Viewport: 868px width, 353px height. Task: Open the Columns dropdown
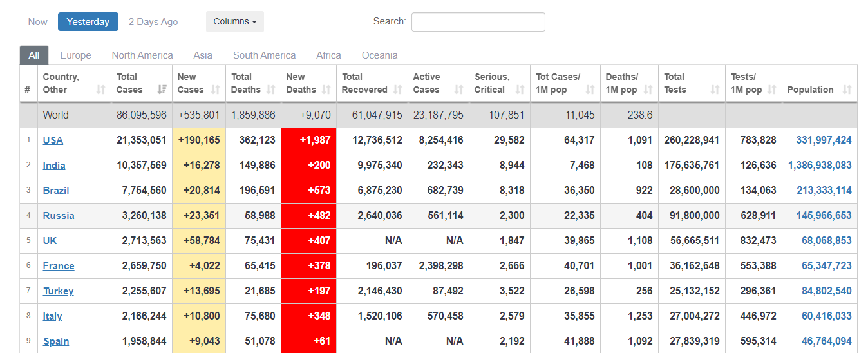point(235,22)
